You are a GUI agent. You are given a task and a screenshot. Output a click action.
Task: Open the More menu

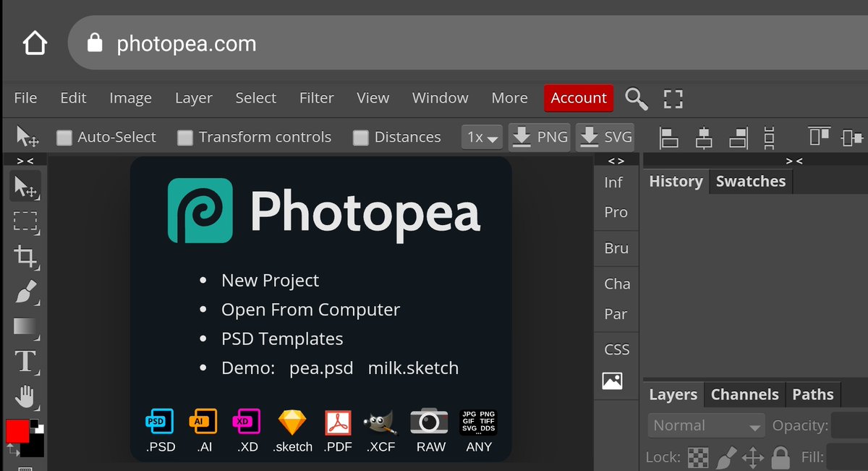[x=509, y=98]
